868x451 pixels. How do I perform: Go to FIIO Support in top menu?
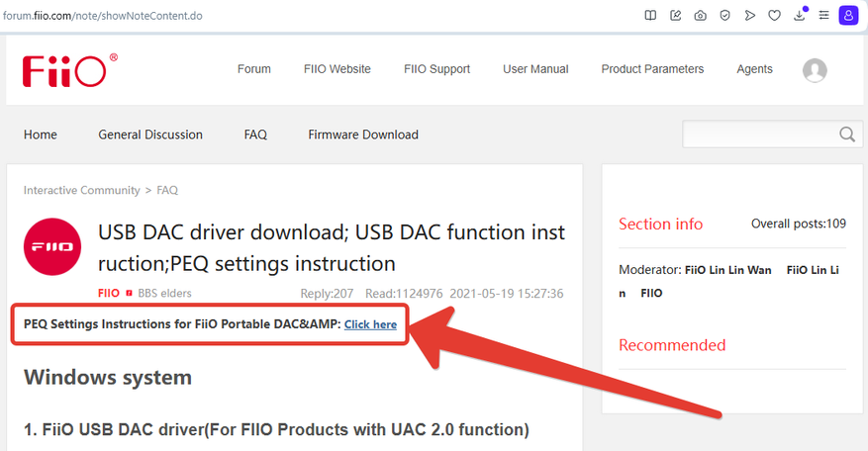click(x=436, y=69)
